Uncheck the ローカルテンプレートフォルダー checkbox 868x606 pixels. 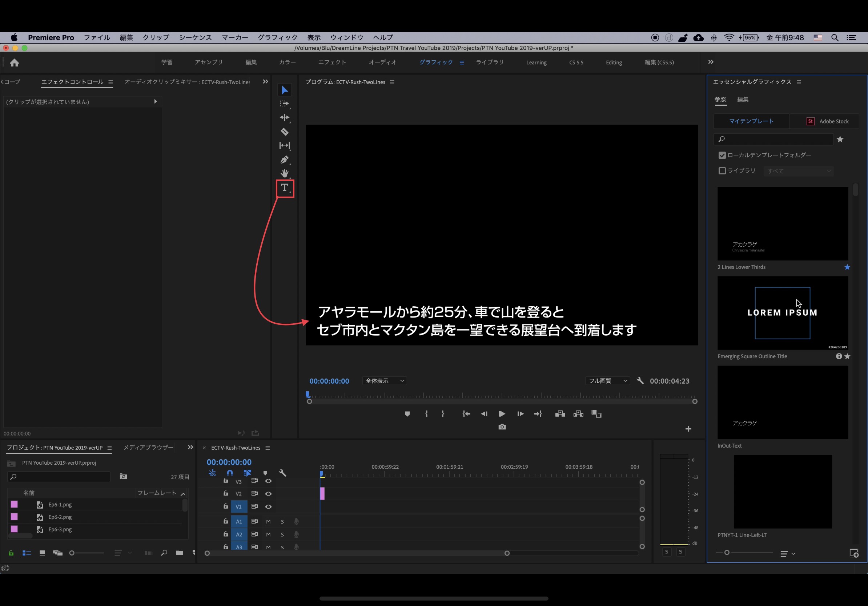coord(722,155)
